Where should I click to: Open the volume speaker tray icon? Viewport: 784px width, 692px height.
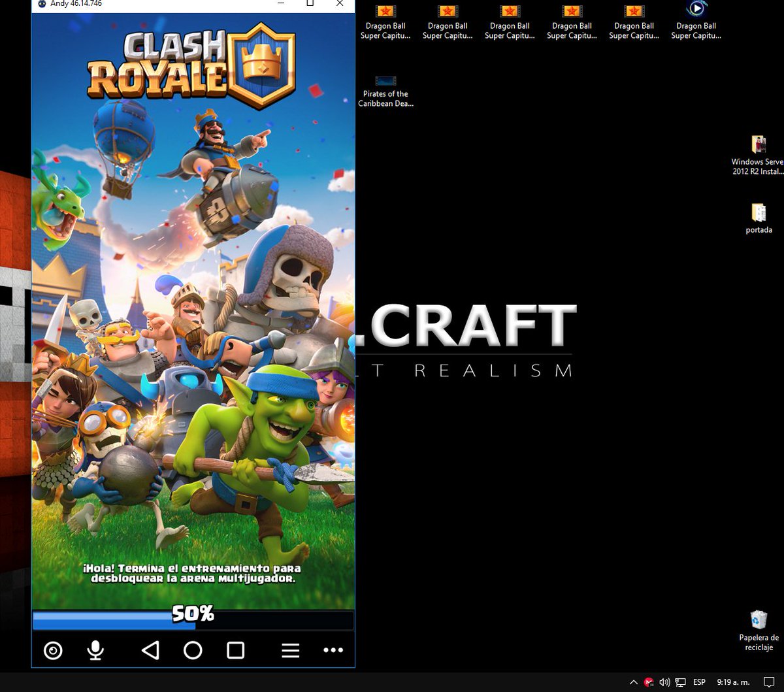coord(664,682)
